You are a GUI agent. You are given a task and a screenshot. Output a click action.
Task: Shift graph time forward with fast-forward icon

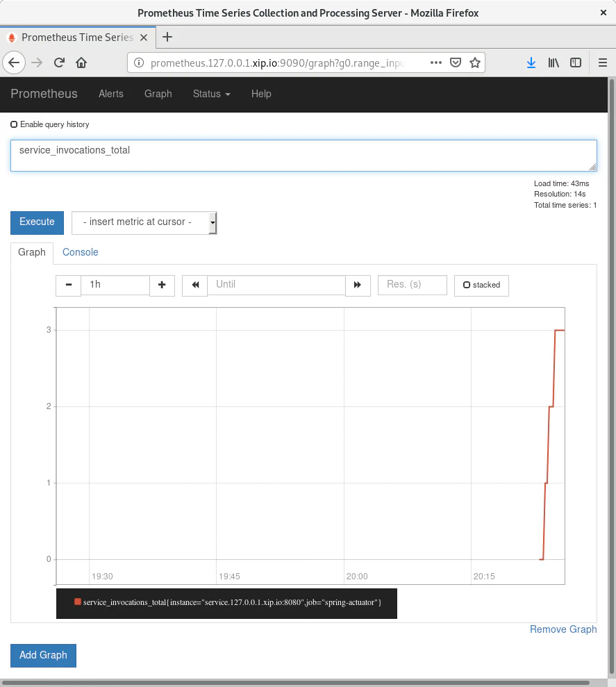[358, 285]
